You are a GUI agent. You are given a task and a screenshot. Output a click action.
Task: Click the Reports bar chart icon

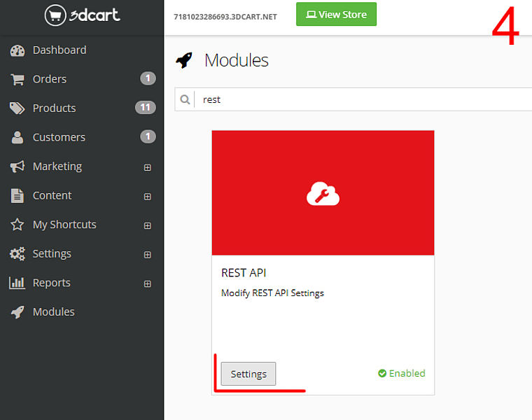(17, 283)
